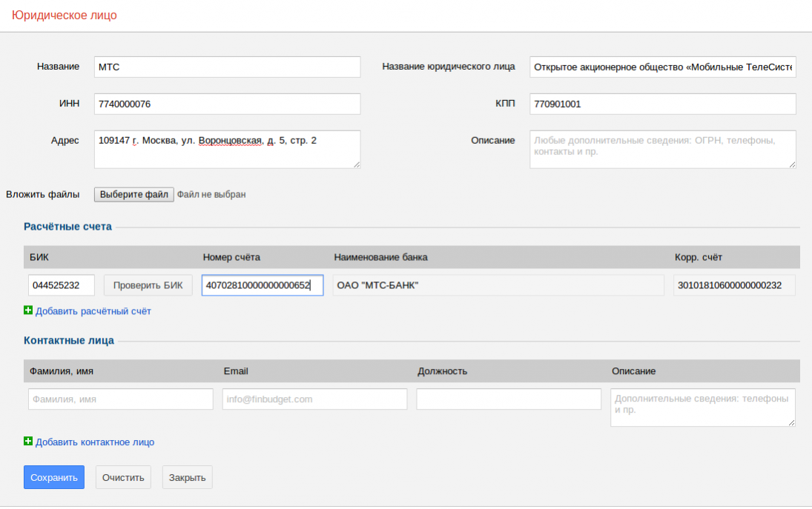Click the КПП field with 770901001
Viewport: 812px width, 509px height.
662,104
